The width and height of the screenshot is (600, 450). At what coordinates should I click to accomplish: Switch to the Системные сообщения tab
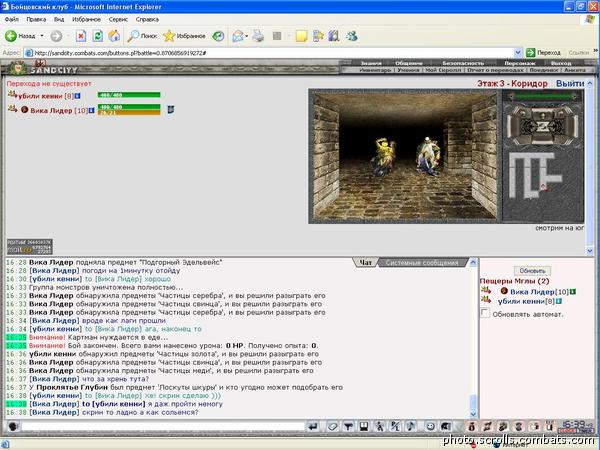click(422, 262)
